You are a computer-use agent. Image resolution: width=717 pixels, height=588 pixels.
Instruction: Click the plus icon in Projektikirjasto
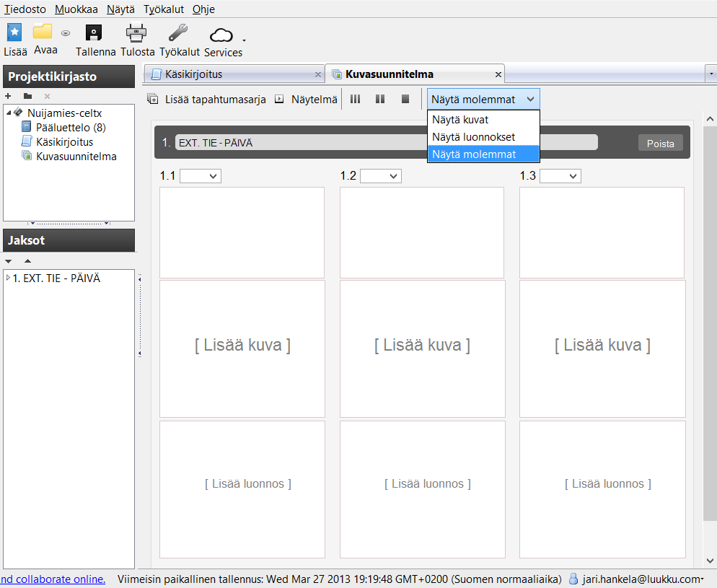(x=8, y=96)
